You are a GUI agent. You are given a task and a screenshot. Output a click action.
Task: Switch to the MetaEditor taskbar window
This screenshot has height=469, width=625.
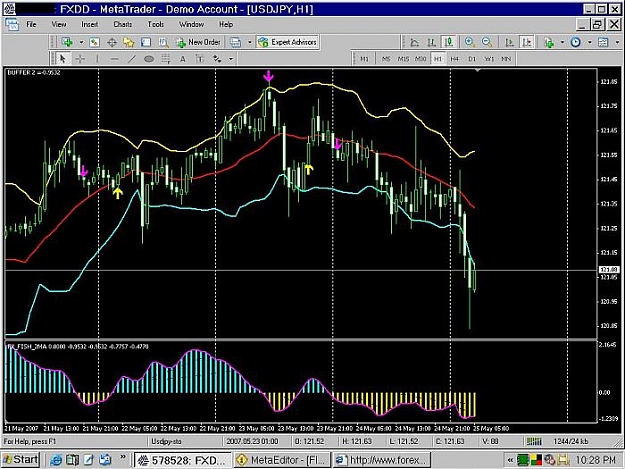[x=282, y=460]
